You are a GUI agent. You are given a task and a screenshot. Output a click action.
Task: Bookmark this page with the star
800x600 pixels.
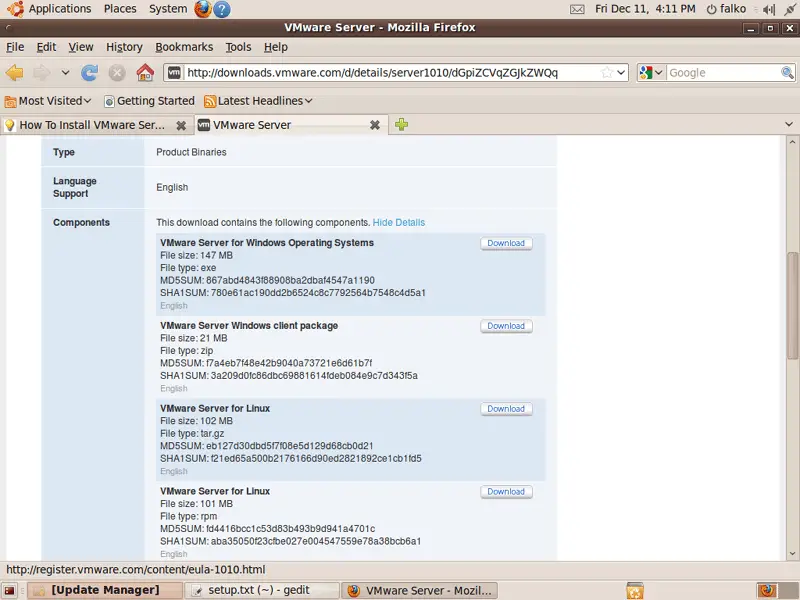606,72
